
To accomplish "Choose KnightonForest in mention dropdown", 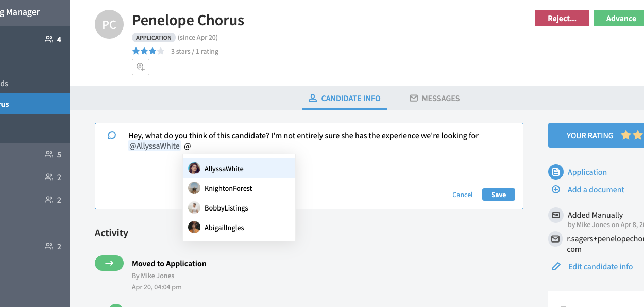I will tap(239, 188).
